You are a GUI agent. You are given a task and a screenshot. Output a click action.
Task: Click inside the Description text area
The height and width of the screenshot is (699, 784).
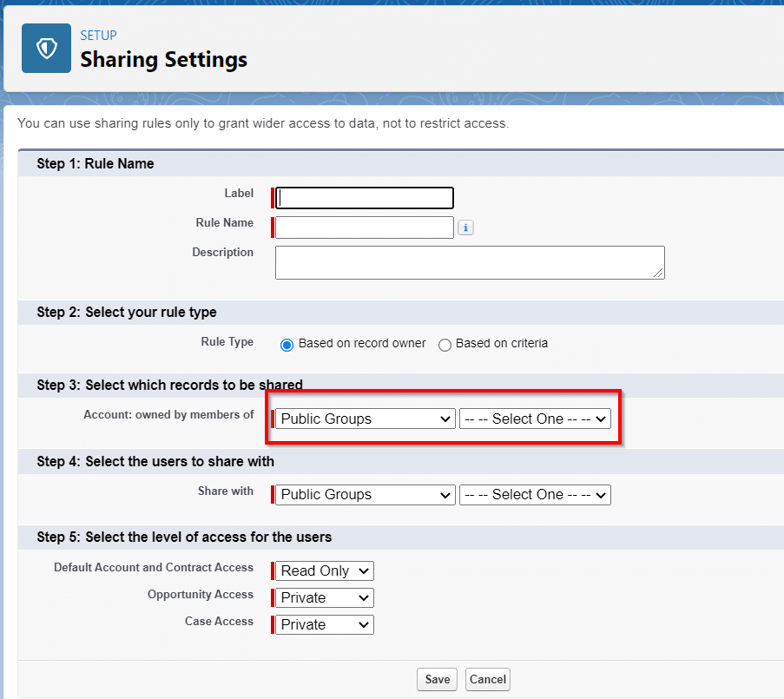(469, 262)
